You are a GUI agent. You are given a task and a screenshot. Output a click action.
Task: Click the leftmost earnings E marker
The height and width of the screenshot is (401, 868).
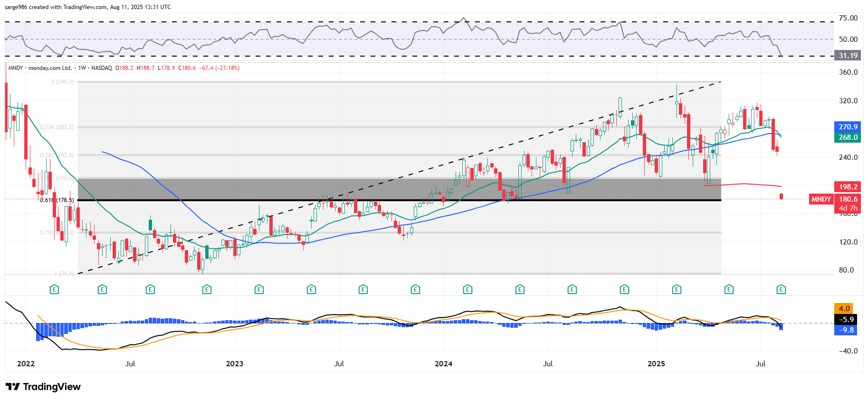[54, 289]
